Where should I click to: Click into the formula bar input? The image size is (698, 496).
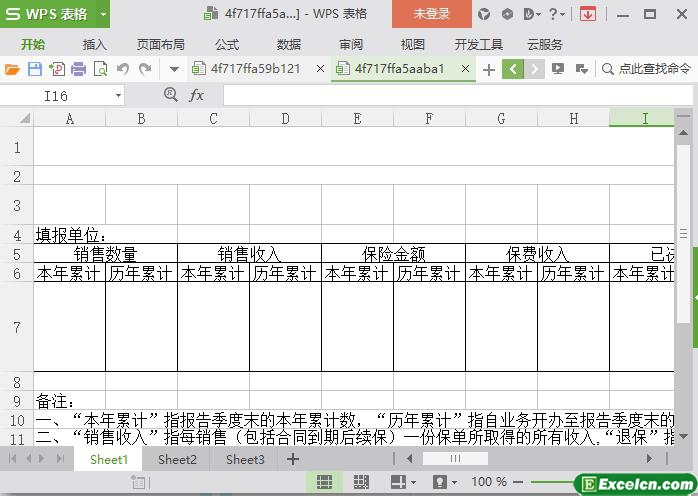point(458,95)
